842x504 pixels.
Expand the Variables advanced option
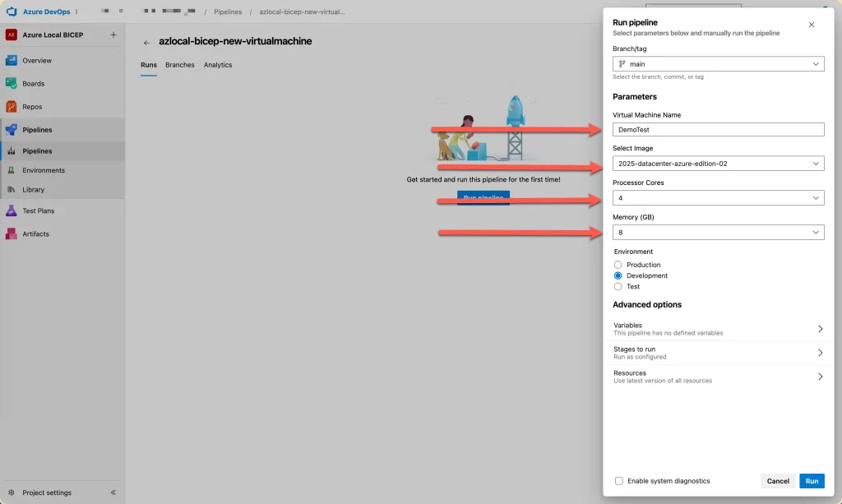pos(718,329)
